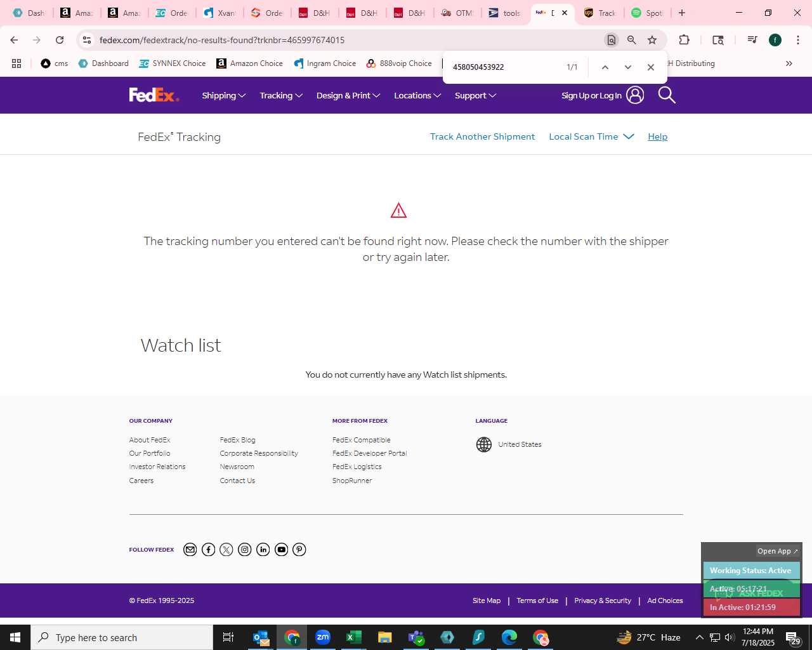The width and height of the screenshot is (812, 650).
Task: Expand the Locations menu
Action: (417, 96)
